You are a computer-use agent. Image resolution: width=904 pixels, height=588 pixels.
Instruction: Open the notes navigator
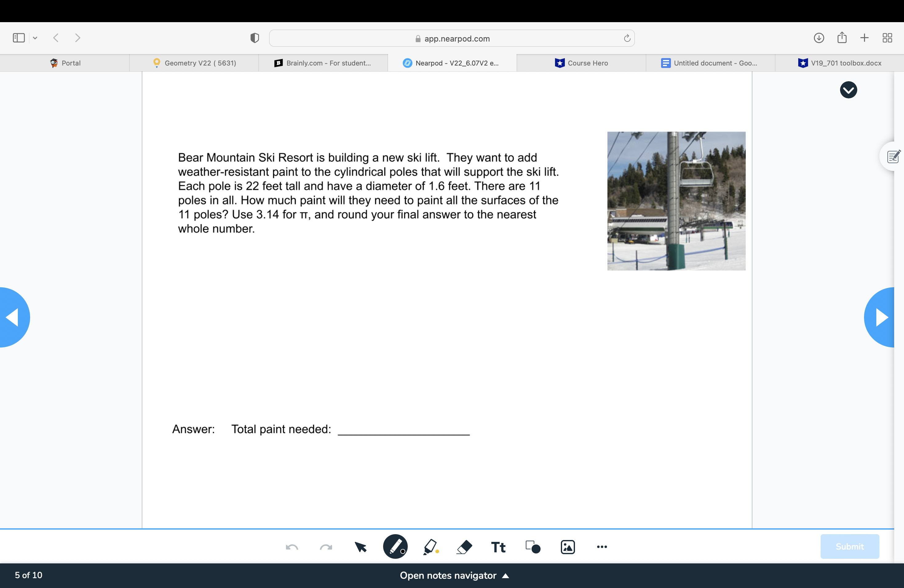click(455, 575)
